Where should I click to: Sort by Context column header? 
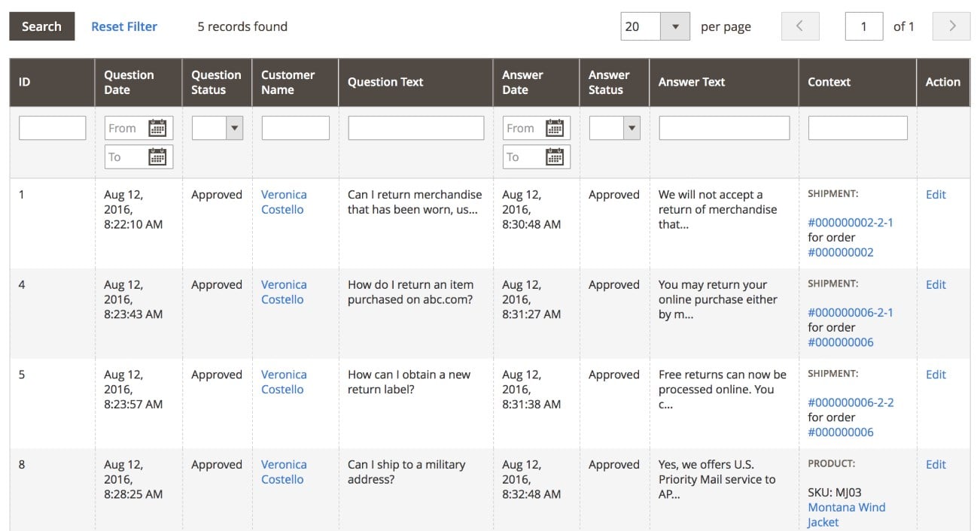coord(858,82)
